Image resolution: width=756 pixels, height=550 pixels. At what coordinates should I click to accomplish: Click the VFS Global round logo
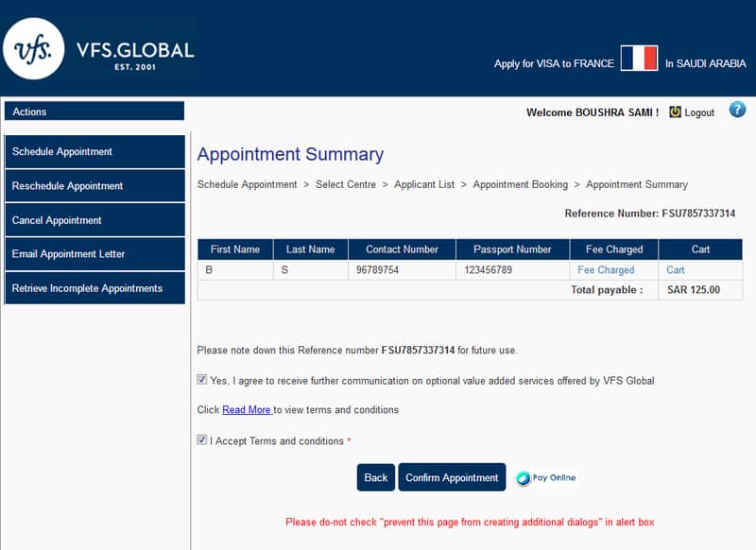click(x=34, y=49)
